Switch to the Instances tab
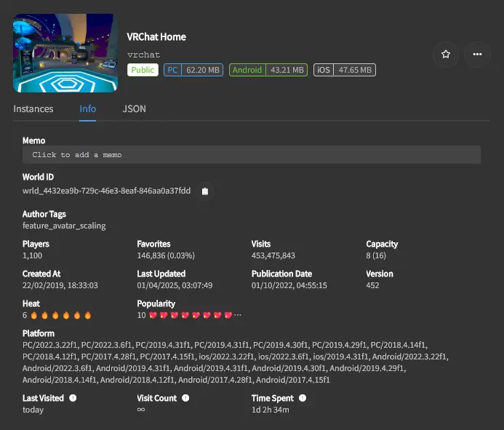 click(x=33, y=108)
